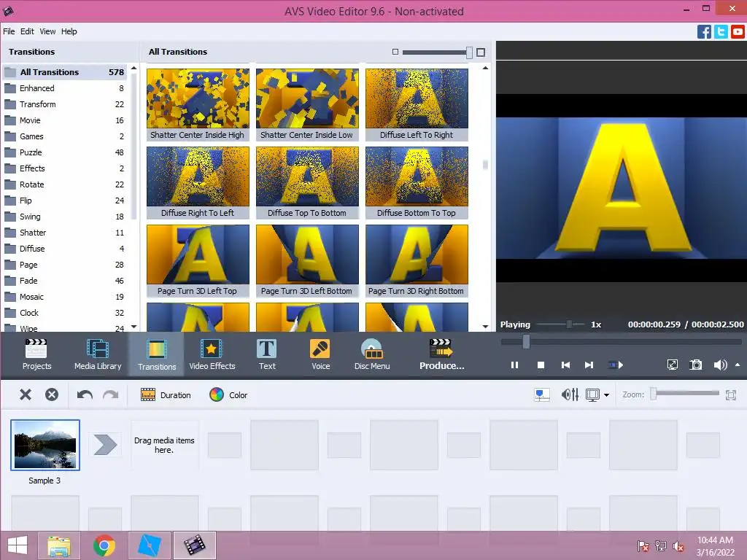This screenshot has height=560, width=747.
Task: Delete selected object with X icon
Action: (x=26, y=394)
